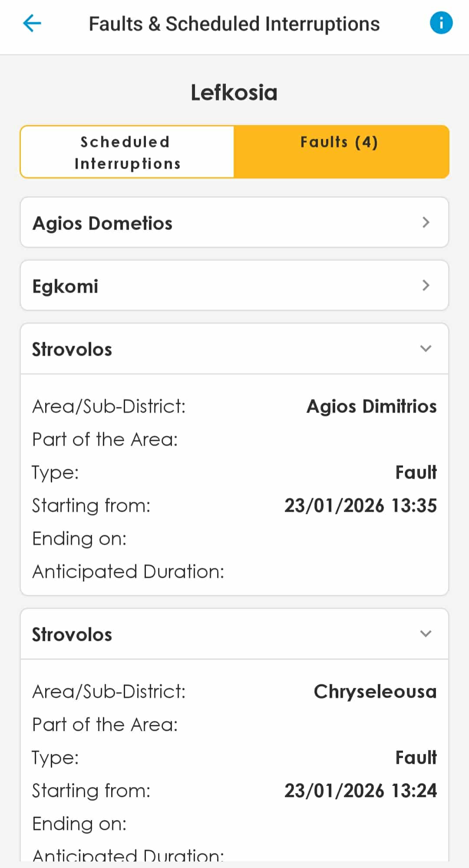Collapse chevron of Strovolos Agios Dimitrios card
This screenshot has width=469, height=868.
(x=426, y=349)
